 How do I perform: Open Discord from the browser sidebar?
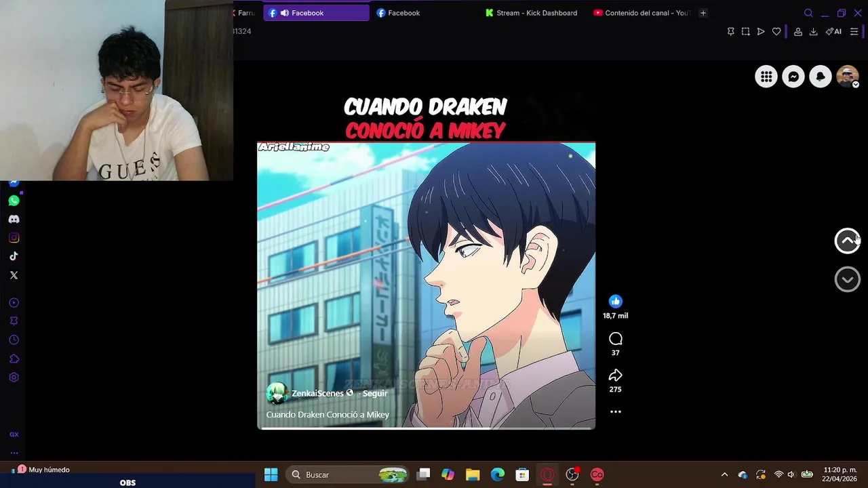click(x=14, y=220)
